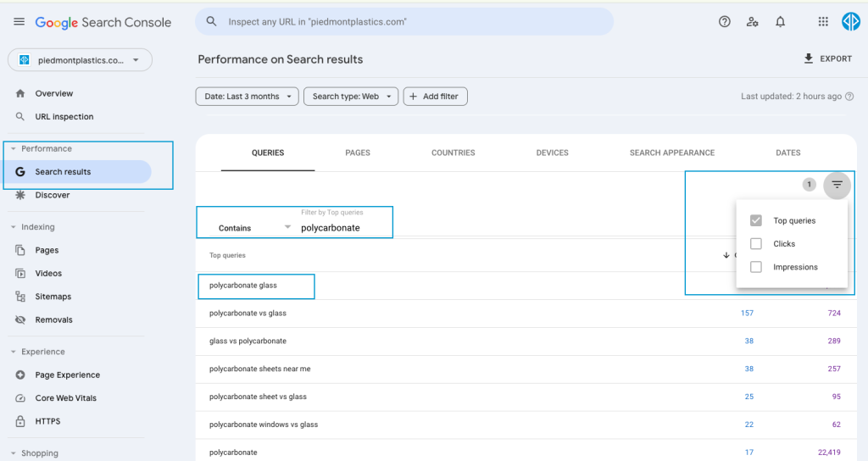Click the 22,419 impressions value

(x=829, y=453)
